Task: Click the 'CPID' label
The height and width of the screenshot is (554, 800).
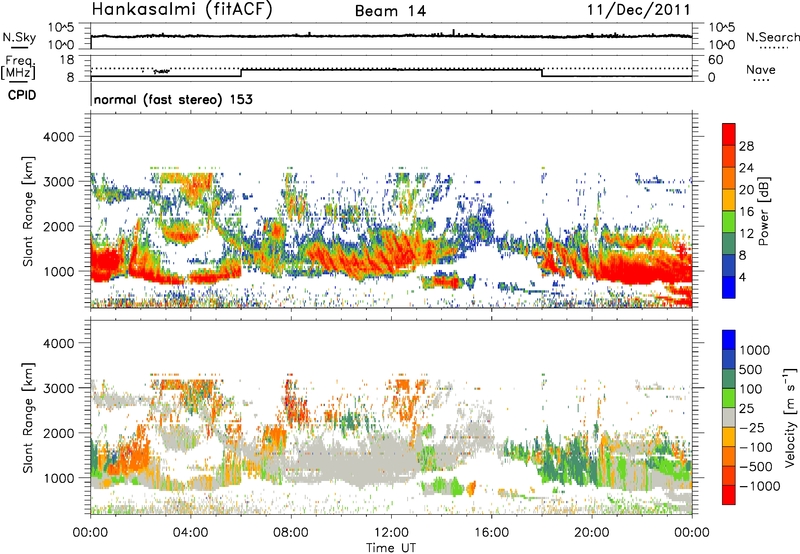Action: pyautogui.click(x=22, y=95)
